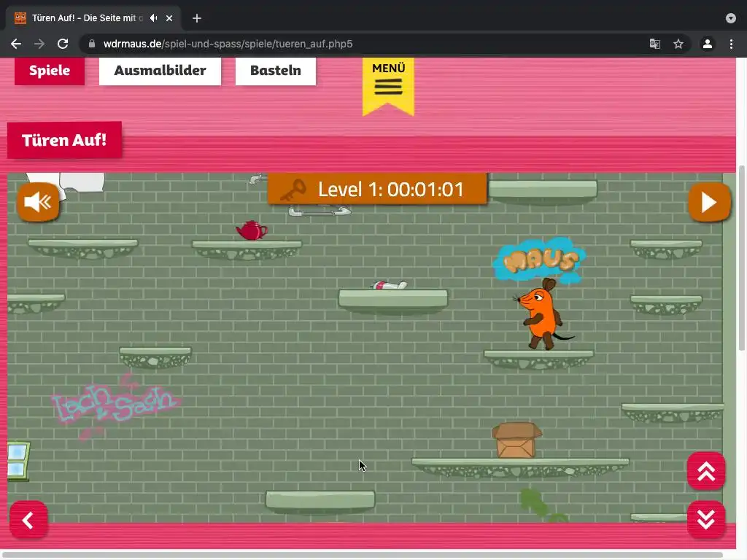This screenshot has height=560, width=747.
Task: Click the orange mouse character
Action: click(x=543, y=314)
